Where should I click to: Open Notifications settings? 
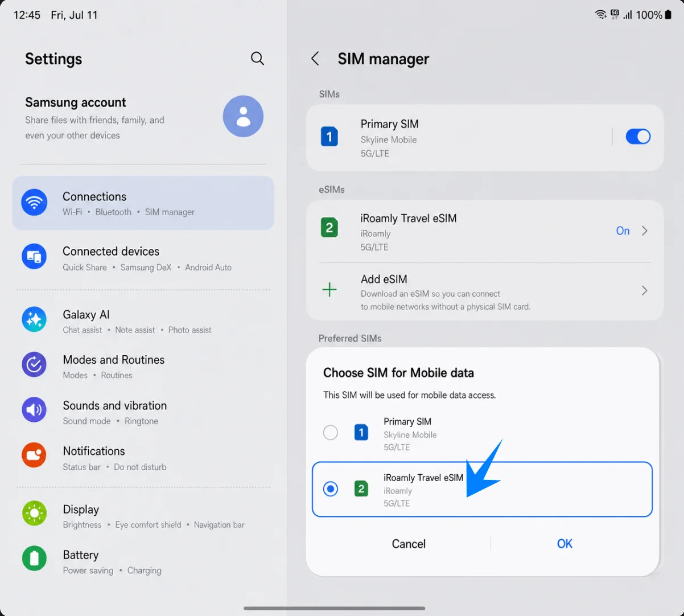143,458
